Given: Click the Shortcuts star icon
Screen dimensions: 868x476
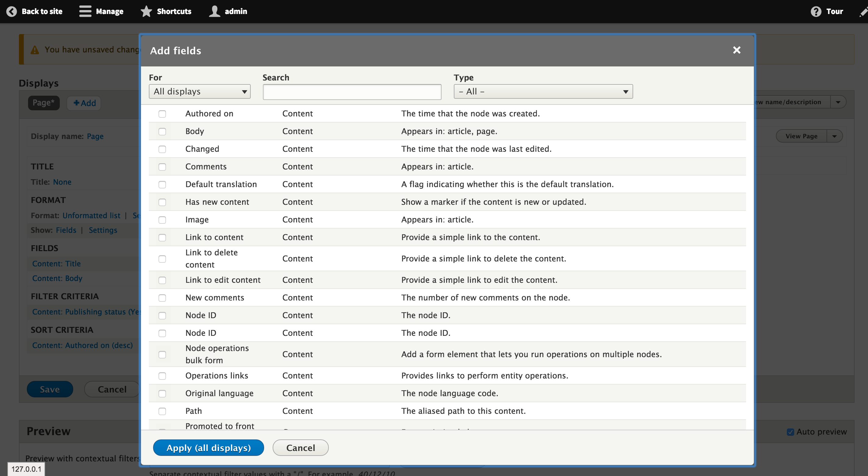Looking at the screenshot, I should 146,11.
